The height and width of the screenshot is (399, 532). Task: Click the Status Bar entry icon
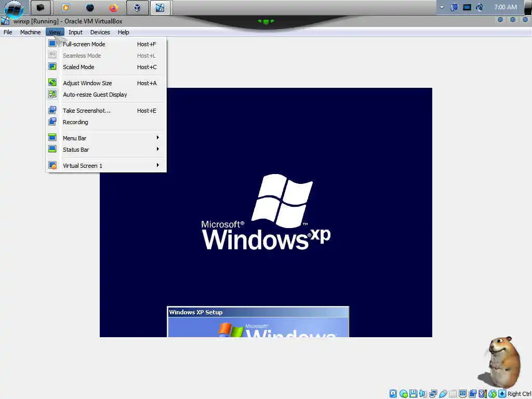[x=52, y=149]
